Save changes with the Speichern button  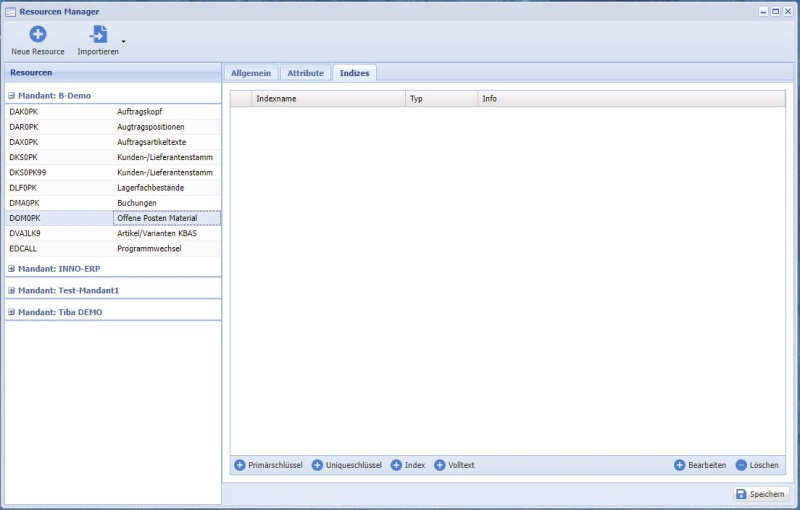coord(761,494)
